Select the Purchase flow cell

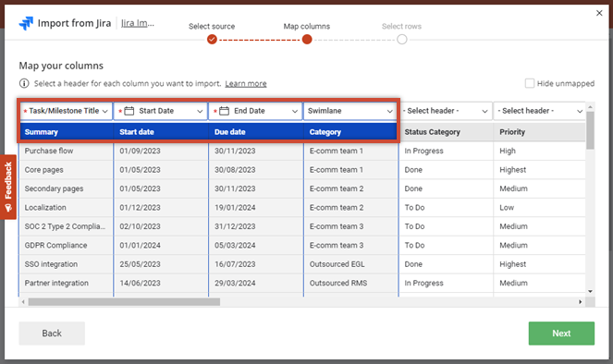tap(66, 151)
